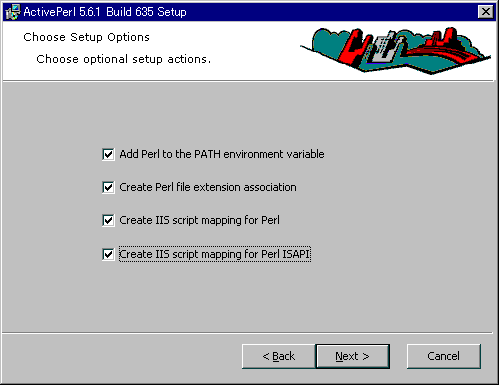
Task: Click the 'Choose Setup Options' heading
Action: pyautogui.click(x=87, y=37)
